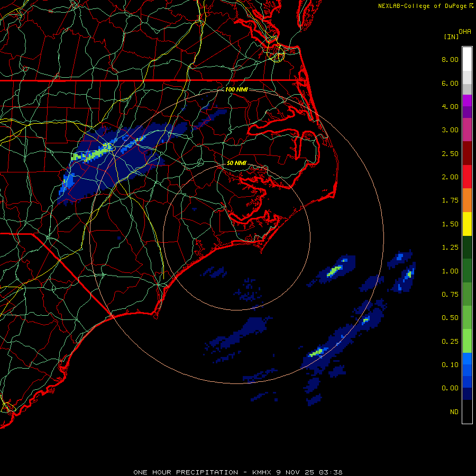Click the bright red 2.00 legend swatch
The image size is (476, 476).
tap(467, 177)
